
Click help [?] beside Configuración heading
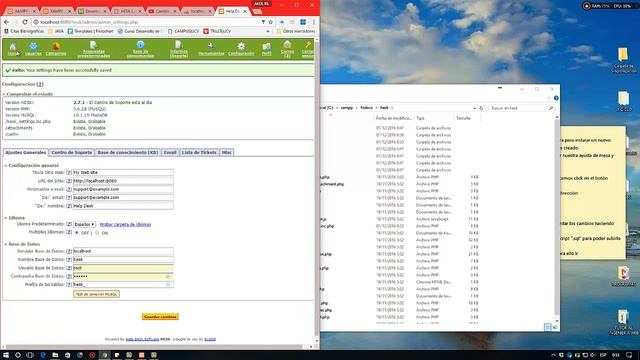click(40, 84)
